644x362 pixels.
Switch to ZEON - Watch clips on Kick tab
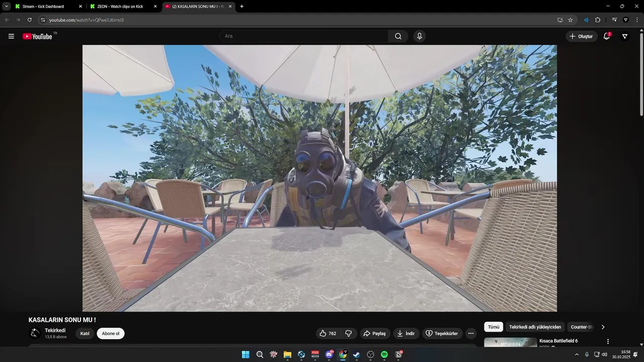point(120,7)
